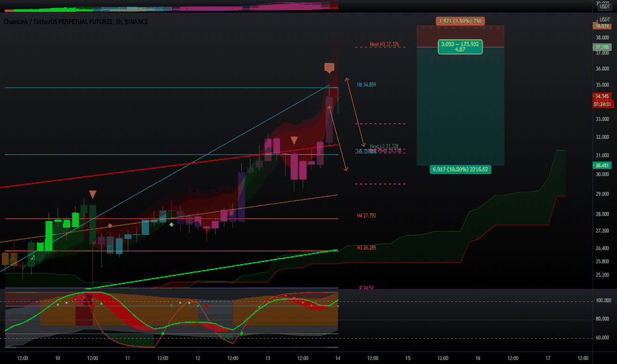Click the 'H3 26.285' pivot label
Screen dimensions: 617x364
tap(366, 248)
